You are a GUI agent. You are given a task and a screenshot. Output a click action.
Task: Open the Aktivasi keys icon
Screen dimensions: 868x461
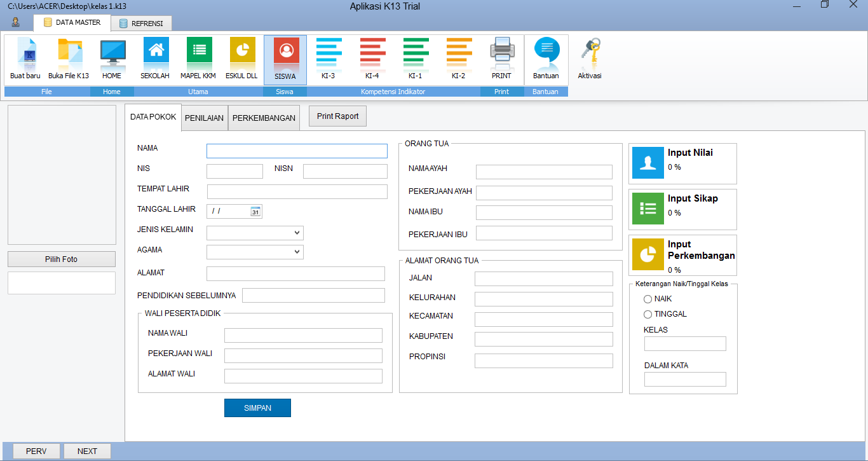[590, 52]
